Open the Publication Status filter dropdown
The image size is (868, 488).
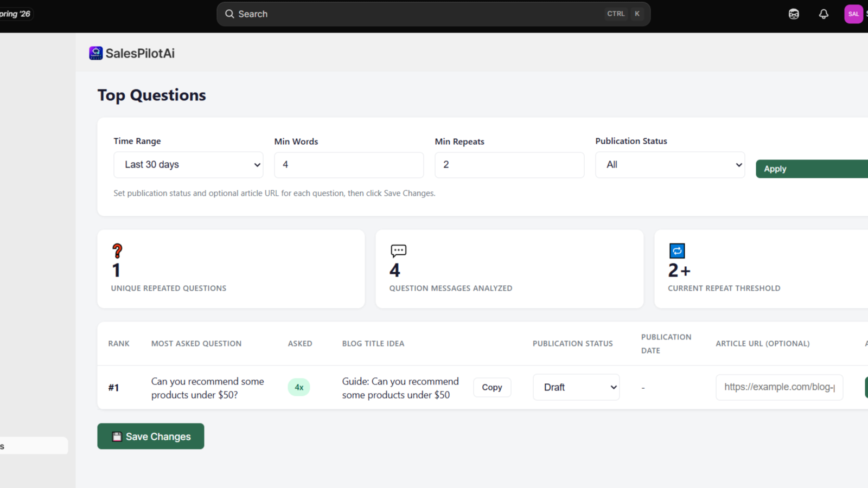point(670,165)
